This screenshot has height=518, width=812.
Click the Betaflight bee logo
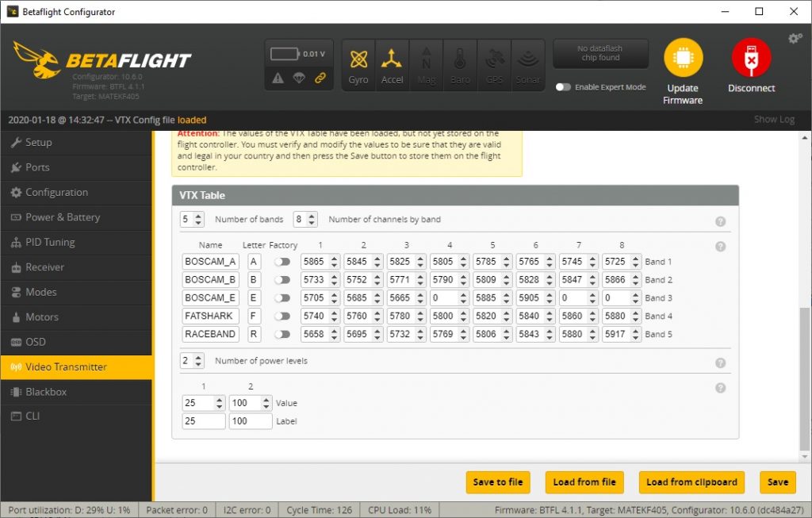[x=36, y=59]
